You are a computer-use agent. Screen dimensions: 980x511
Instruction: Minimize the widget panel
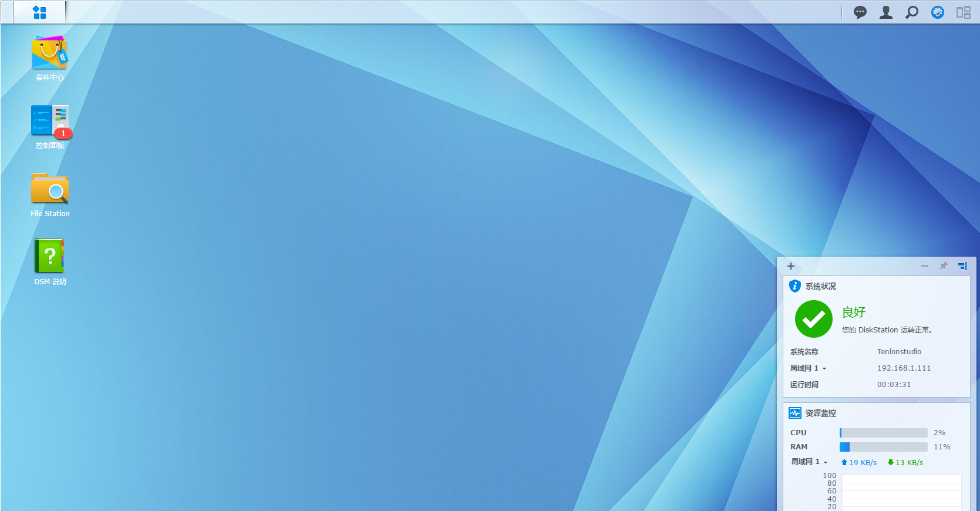[924, 266]
